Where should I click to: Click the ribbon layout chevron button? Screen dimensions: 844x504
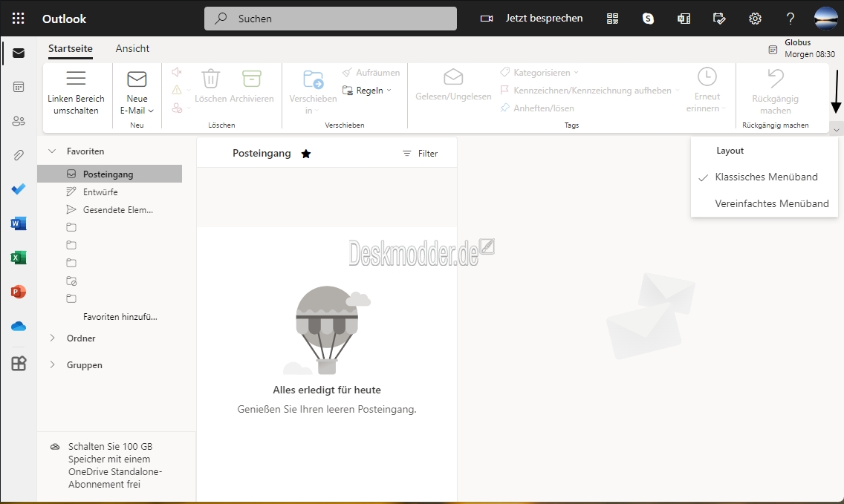tap(836, 130)
